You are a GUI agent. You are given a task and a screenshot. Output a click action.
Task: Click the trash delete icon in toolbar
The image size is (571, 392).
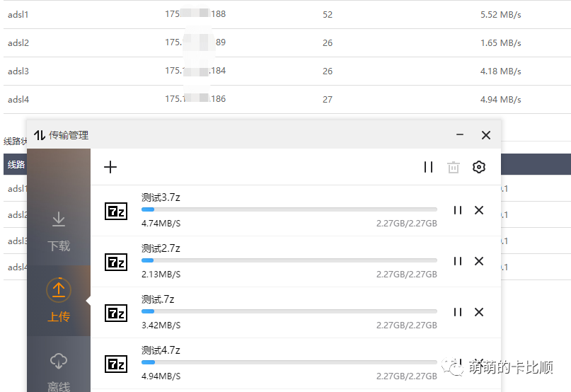454,167
